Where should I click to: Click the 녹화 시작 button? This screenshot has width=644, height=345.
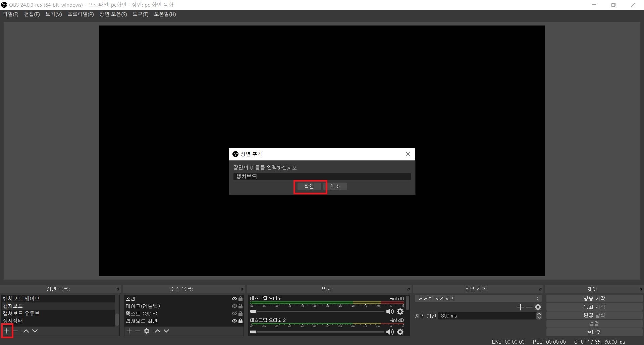594,307
